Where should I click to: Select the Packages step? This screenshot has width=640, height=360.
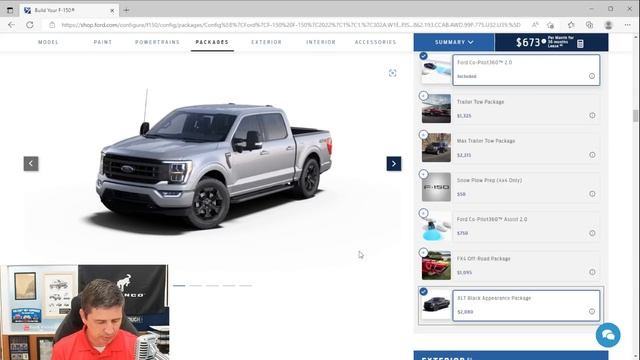point(212,42)
